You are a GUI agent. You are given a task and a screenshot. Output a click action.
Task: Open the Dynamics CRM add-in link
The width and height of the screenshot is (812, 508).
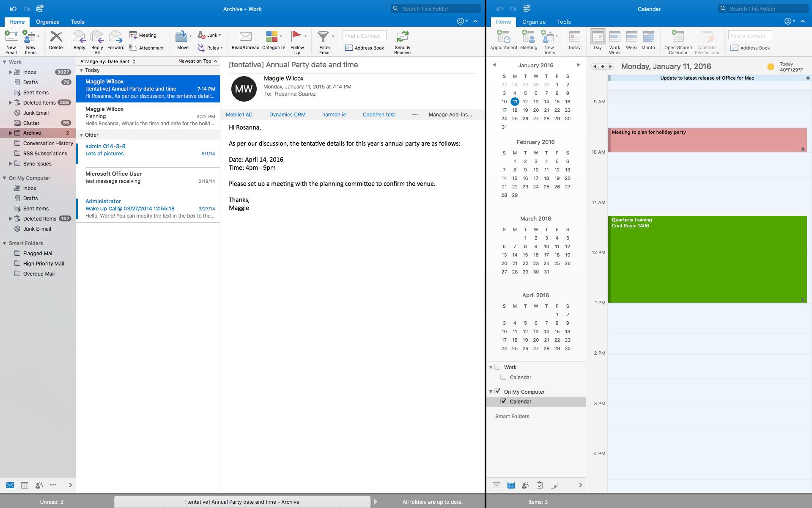[x=287, y=114]
